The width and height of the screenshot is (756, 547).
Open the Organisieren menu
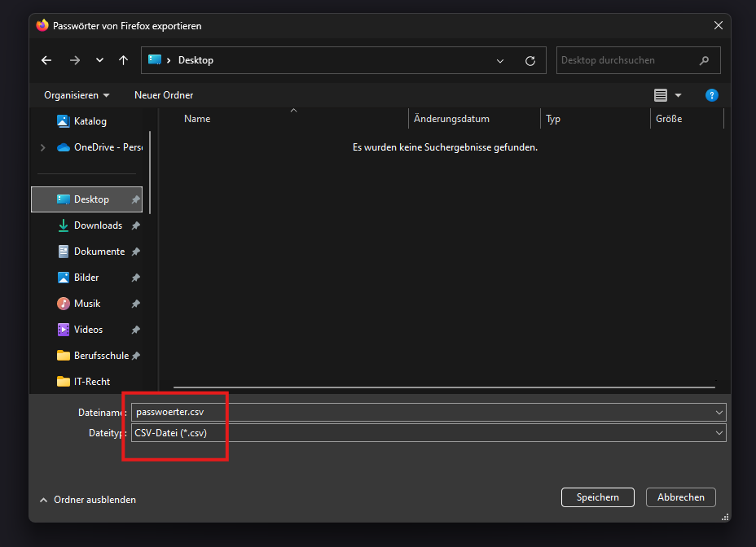(77, 95)
